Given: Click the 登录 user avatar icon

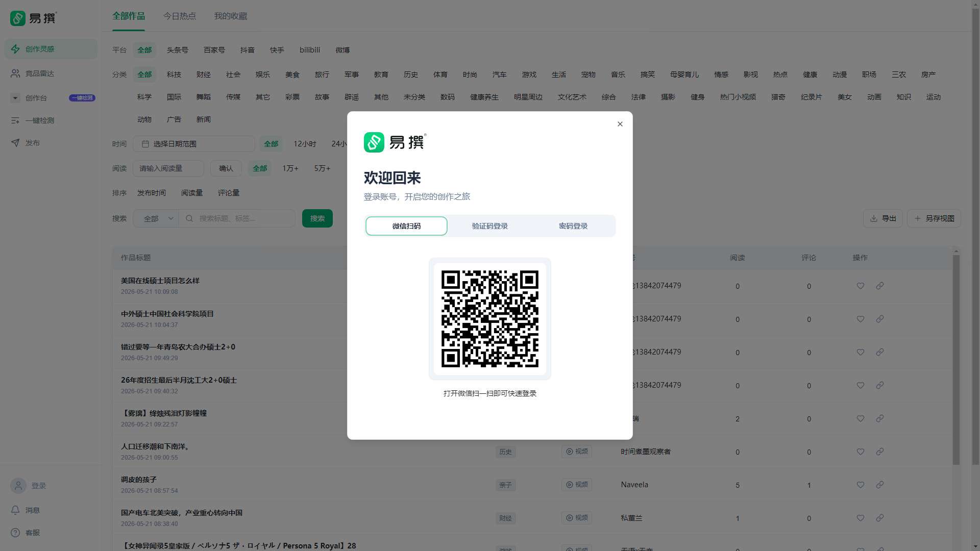Looking at the screenshot, I should pos(18,486).
